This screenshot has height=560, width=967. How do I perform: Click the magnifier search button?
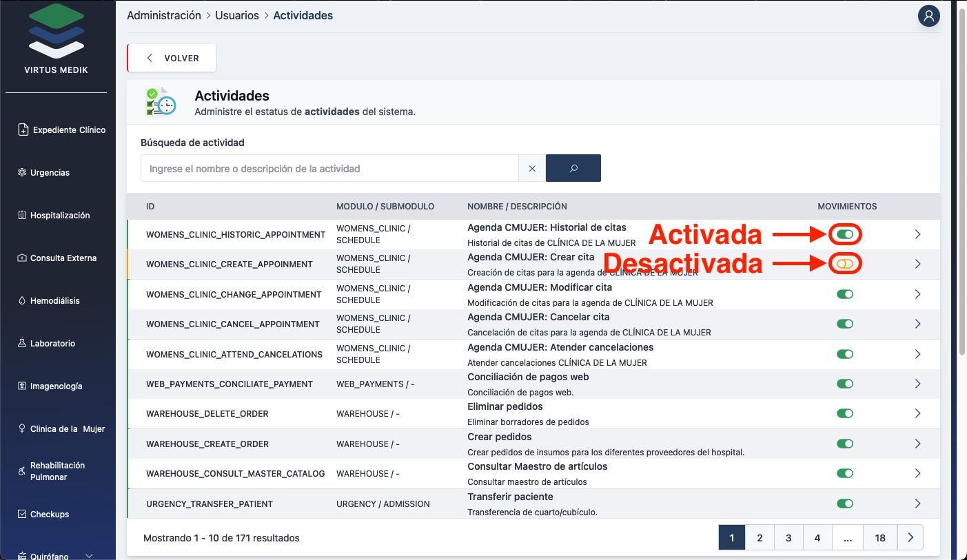573,168
